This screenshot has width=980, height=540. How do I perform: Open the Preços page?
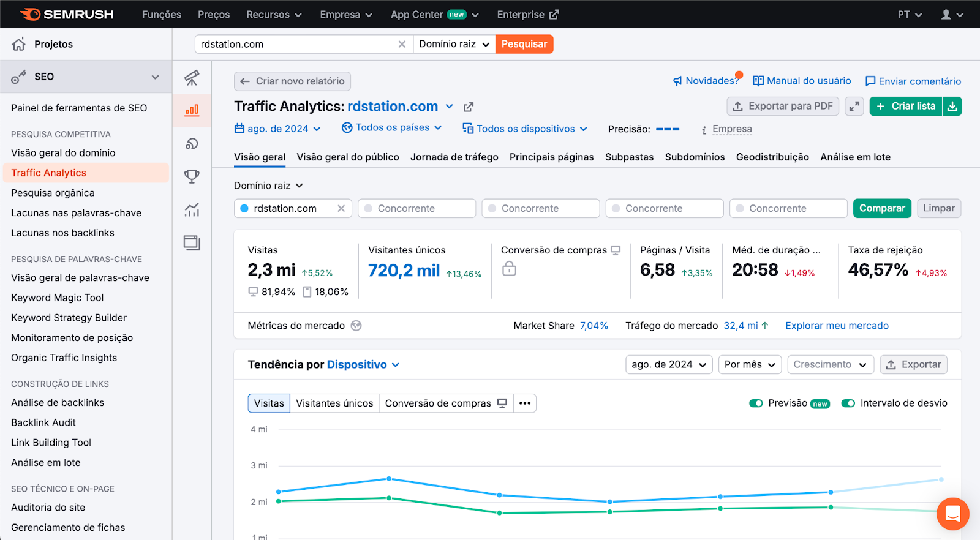pyautogui.click(x=214, y=15)
